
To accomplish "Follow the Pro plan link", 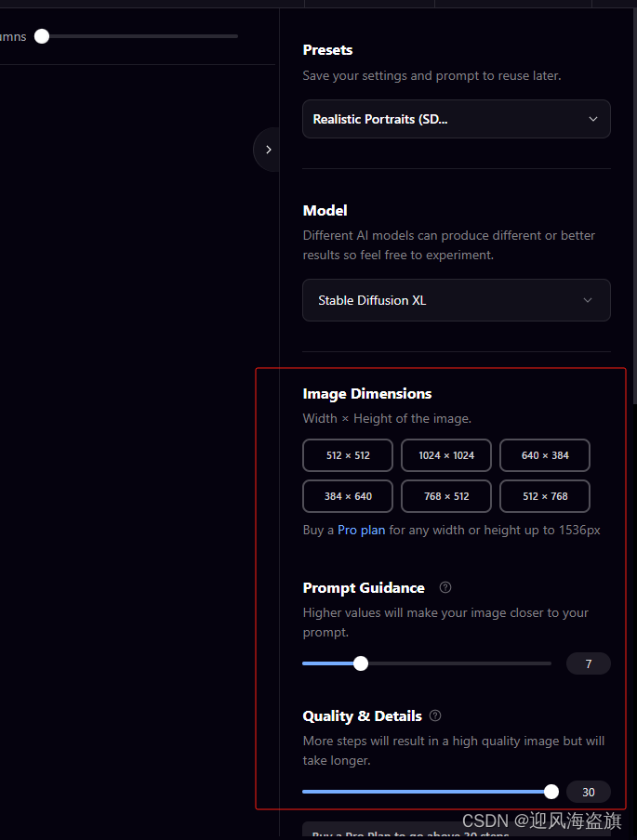I will coord(362,530).
